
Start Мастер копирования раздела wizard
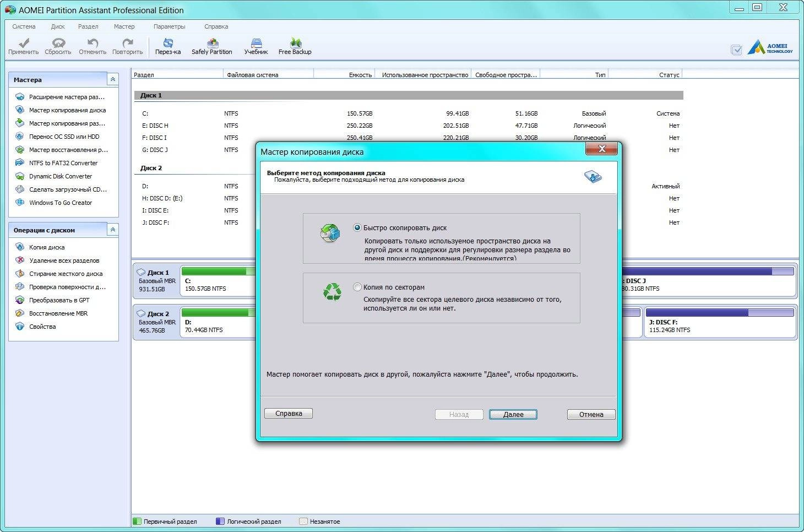click(67, 123)
